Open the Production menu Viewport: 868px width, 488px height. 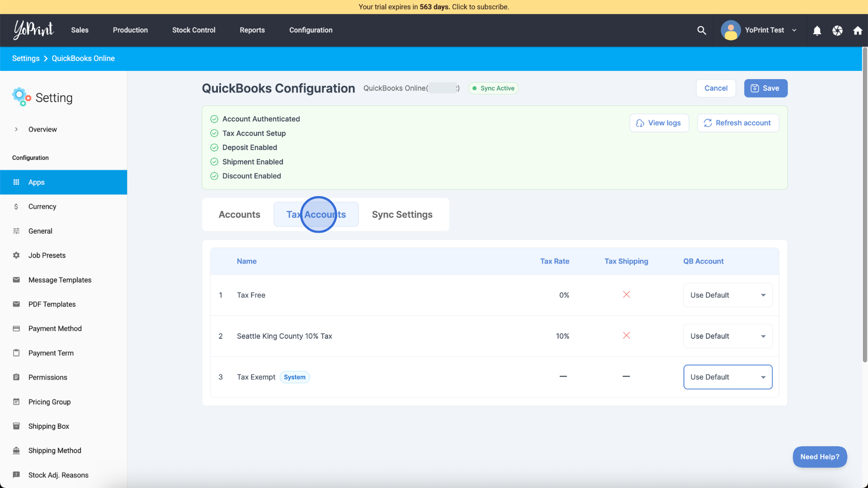tap(130, 30)
